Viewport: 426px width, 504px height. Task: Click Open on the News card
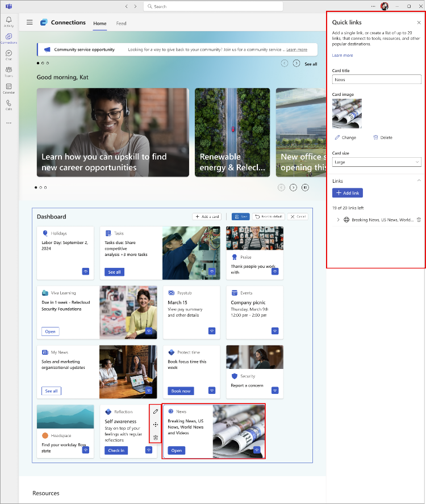tap(176, 450)
